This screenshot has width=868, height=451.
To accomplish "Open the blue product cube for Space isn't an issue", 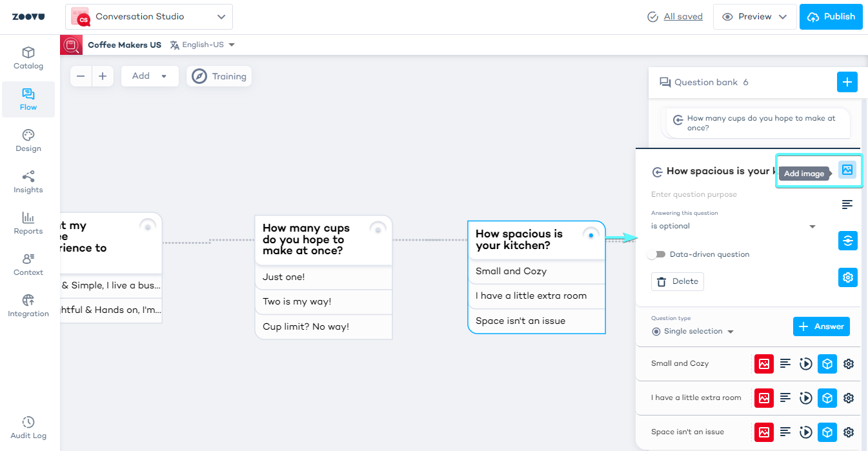I will [x=827, y=432].
